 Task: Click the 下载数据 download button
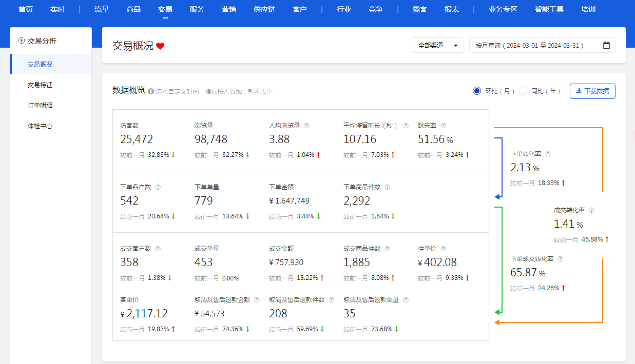(x=592, y=91)
